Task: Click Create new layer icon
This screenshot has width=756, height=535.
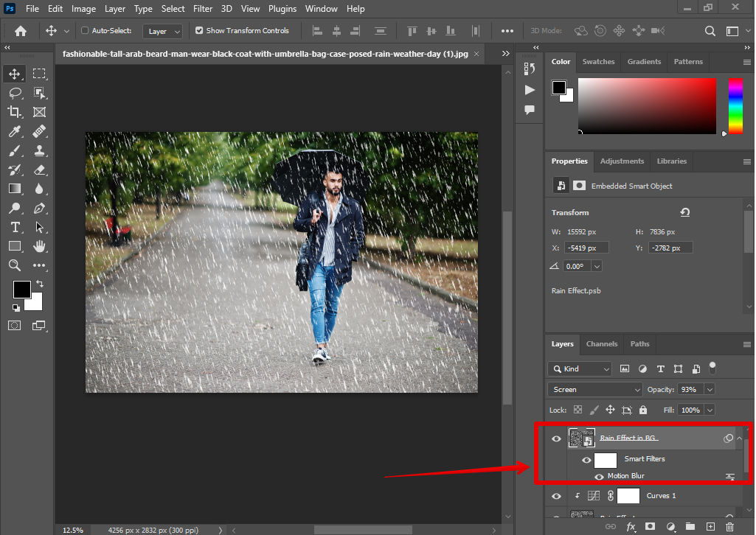Action: pyautogui.click(x=710, y=527)
